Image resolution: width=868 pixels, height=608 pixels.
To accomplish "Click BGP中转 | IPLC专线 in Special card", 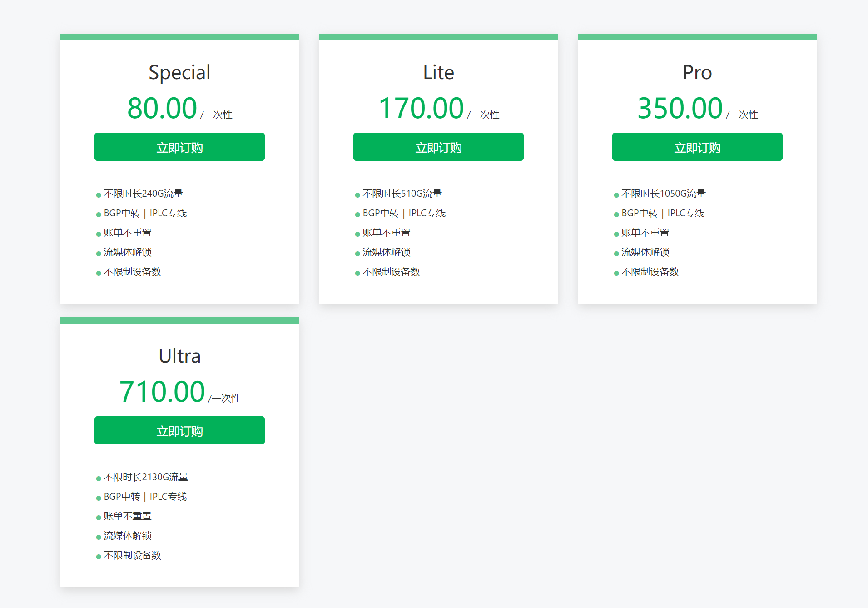I will pos(145,213).
